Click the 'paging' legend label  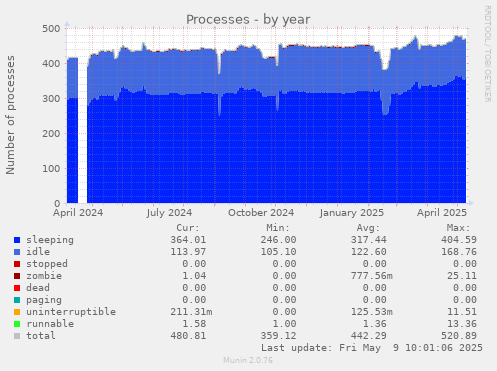click(x=44, y=300)
